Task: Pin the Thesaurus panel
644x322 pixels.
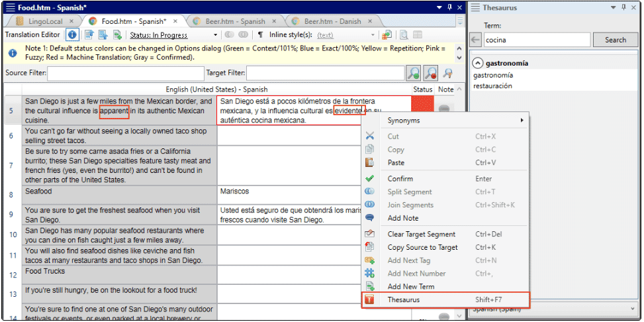Action: tap(624, 7)
